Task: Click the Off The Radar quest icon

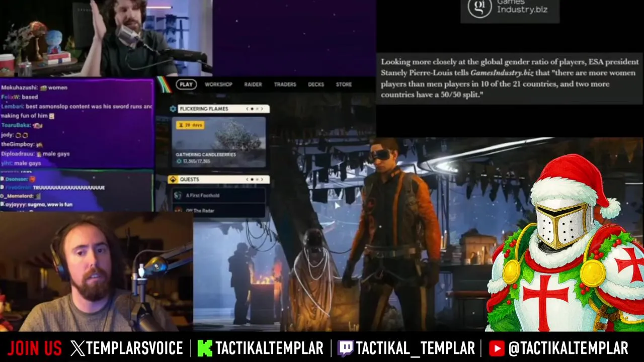Action: [x=178, y=211]
